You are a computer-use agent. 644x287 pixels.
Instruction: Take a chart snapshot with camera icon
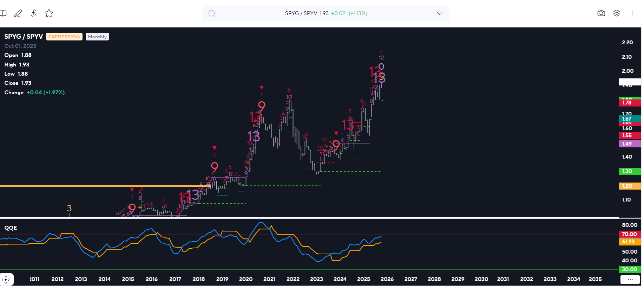(601, 13)
